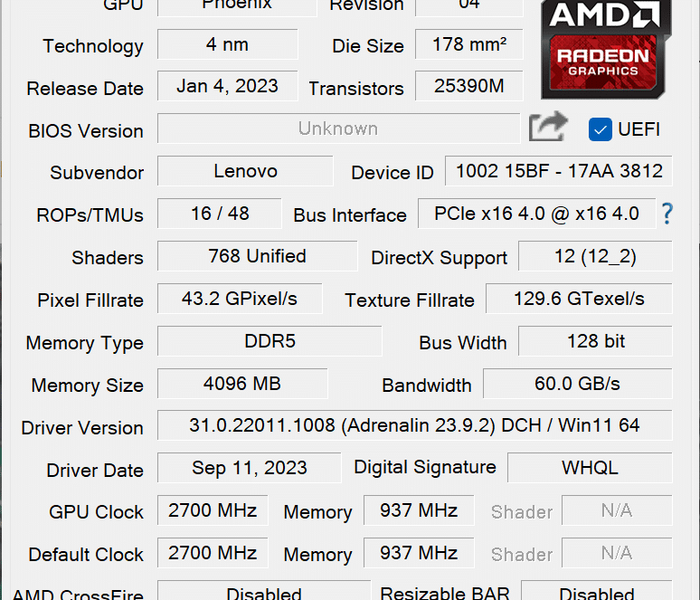Image resolution: width=700 pixels, height=600 pixels.
Task: Click the Subvendor Lenovo field
Action: click(245, 171)
